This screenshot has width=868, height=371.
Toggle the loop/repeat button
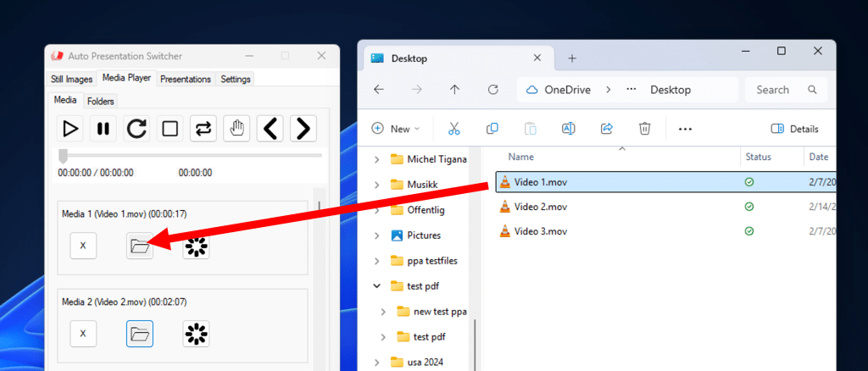(x=203, y=129)
